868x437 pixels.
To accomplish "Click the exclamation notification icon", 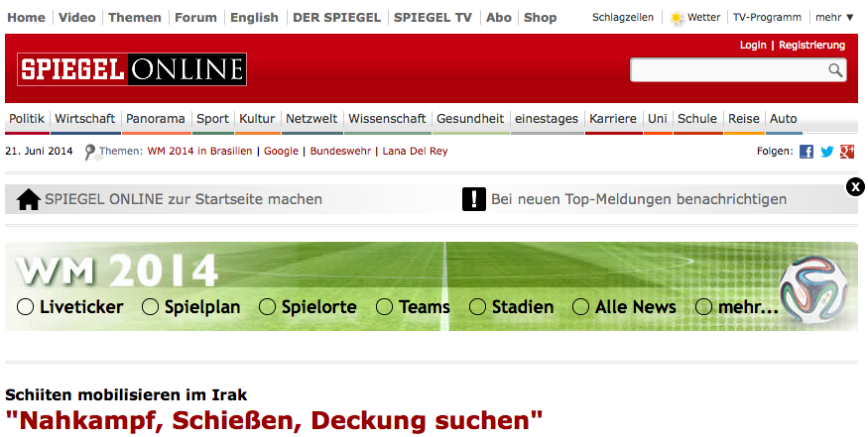I will click(x=474, y=199).
